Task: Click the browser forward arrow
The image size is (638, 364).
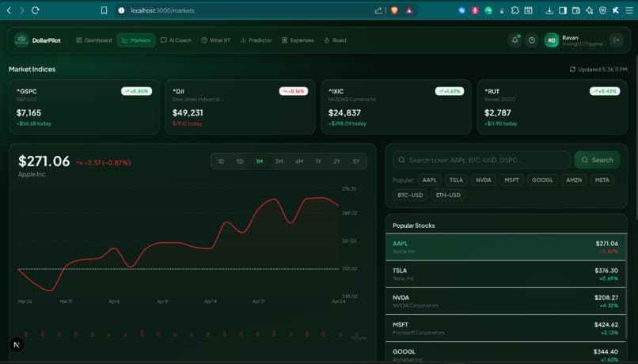Action: point(22,10)
